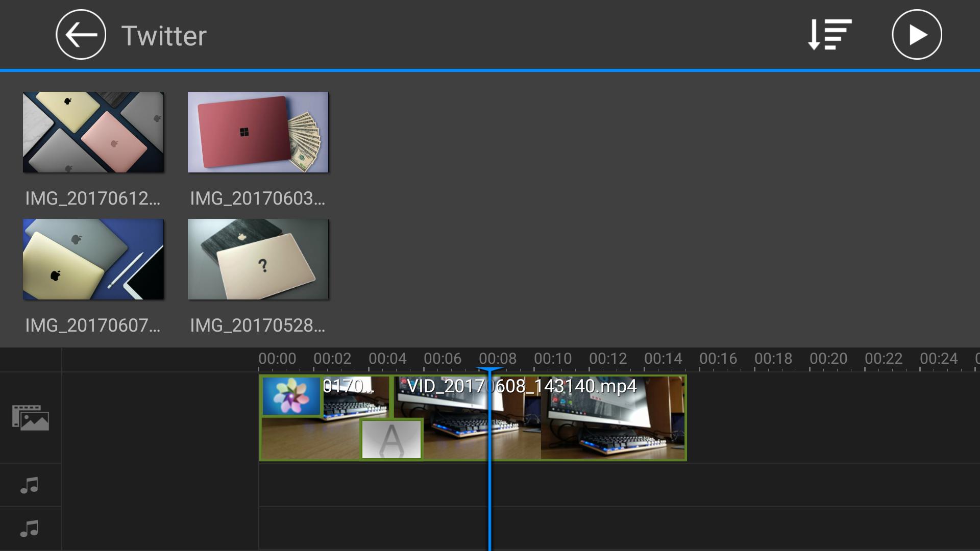Click the 00:22 timeline ruler mark

coord(884,359)
